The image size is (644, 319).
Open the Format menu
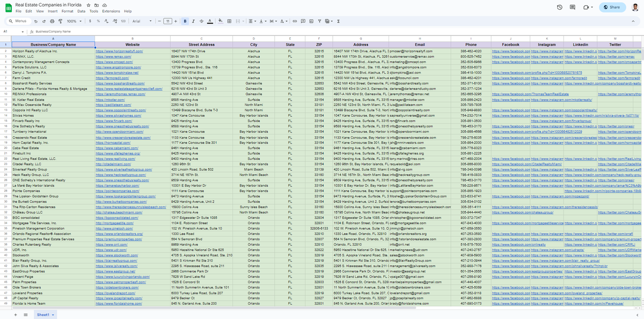click(x=68, y=11)
